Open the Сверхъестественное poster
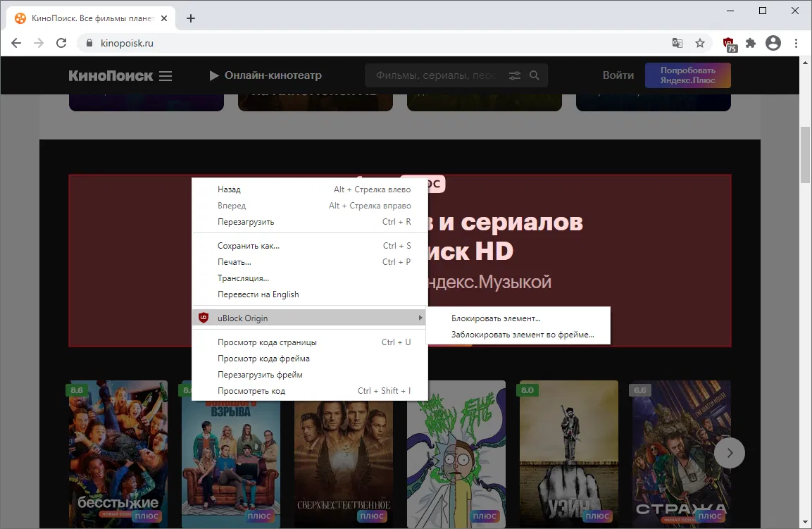812x529 pixels. (344, 464)
